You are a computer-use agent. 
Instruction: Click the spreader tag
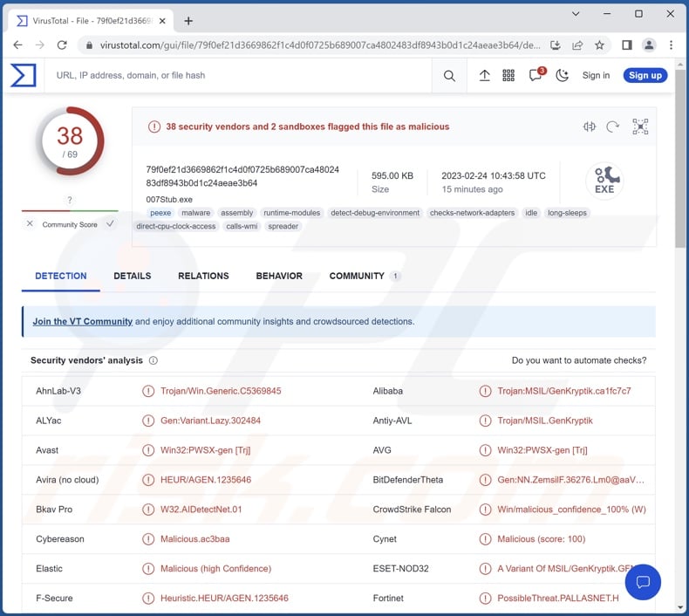(x=283, y=226)
